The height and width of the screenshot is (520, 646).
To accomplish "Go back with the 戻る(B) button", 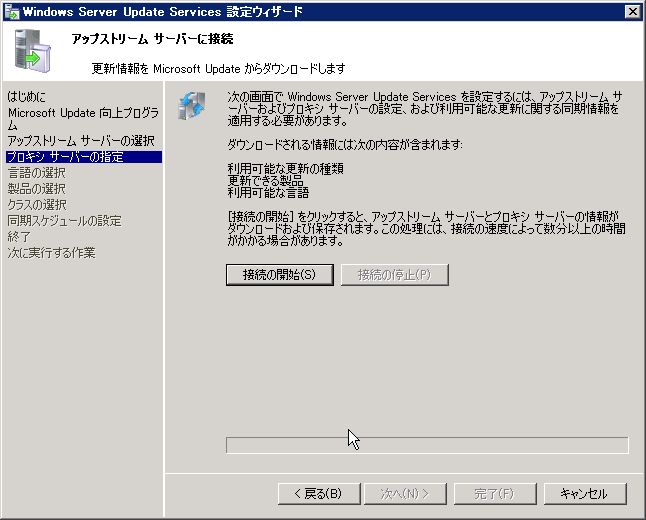I will 319,493.
